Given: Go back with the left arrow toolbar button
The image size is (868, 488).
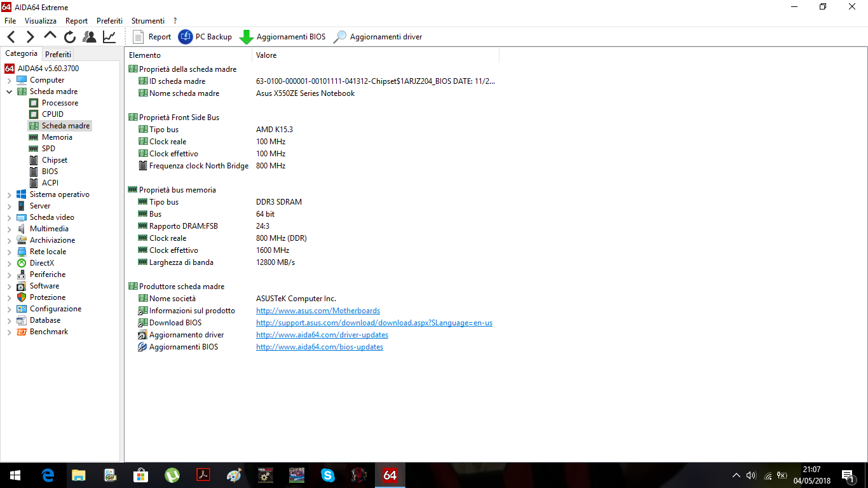Looking at the screenshot, I should point(11,37).
